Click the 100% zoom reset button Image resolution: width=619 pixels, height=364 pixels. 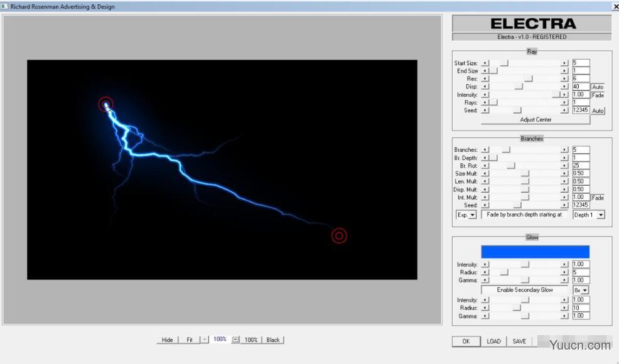(x=250, y=340)
